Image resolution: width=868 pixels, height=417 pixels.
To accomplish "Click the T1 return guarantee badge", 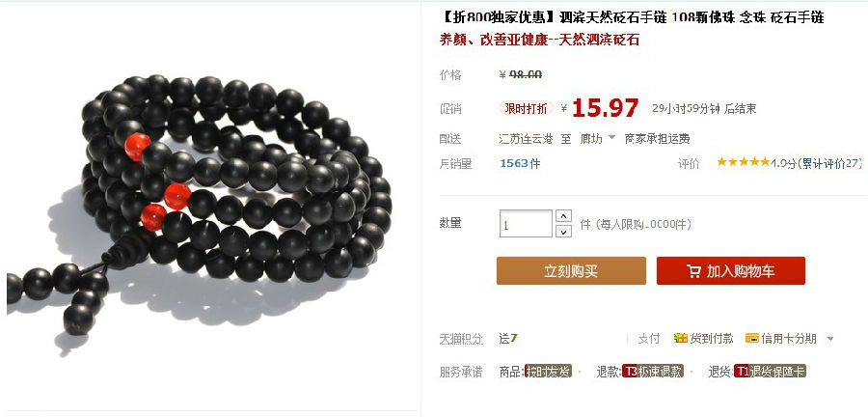I will click(x=770, y=371).
